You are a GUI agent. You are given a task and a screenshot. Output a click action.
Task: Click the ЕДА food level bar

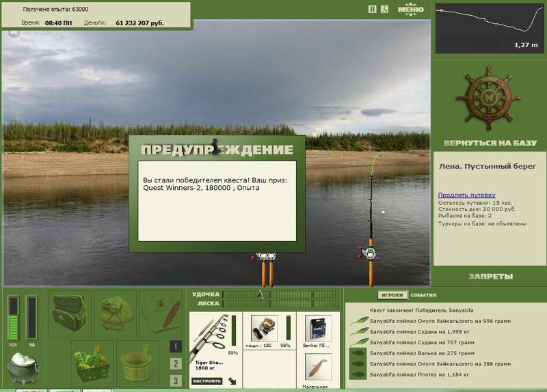pos(13,318)
